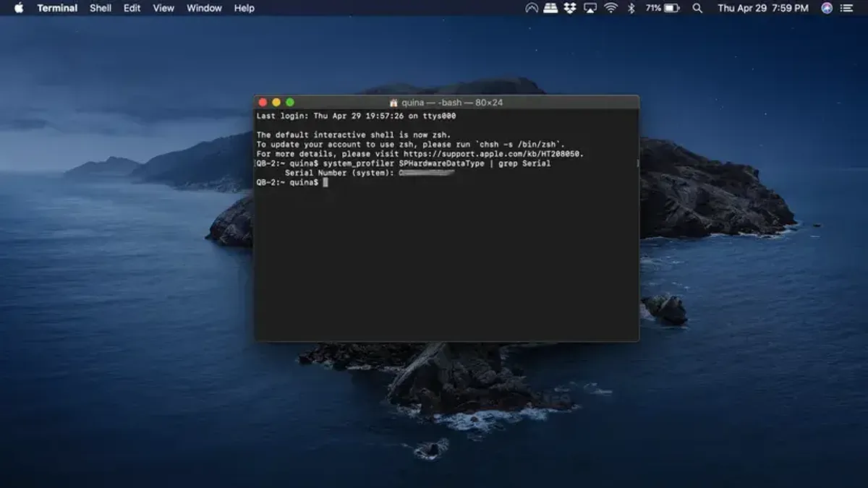Open the Window menu
The width and height of the screenshot is (868, 488).
pos(204,8)
